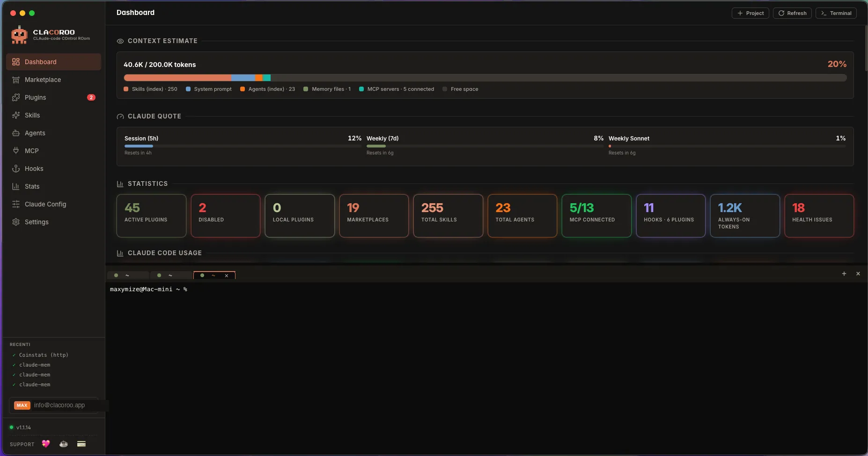This screenshot has width=868, height=456.
Task: Click the Claco Roo robot logo
Action: click(19, 35)
